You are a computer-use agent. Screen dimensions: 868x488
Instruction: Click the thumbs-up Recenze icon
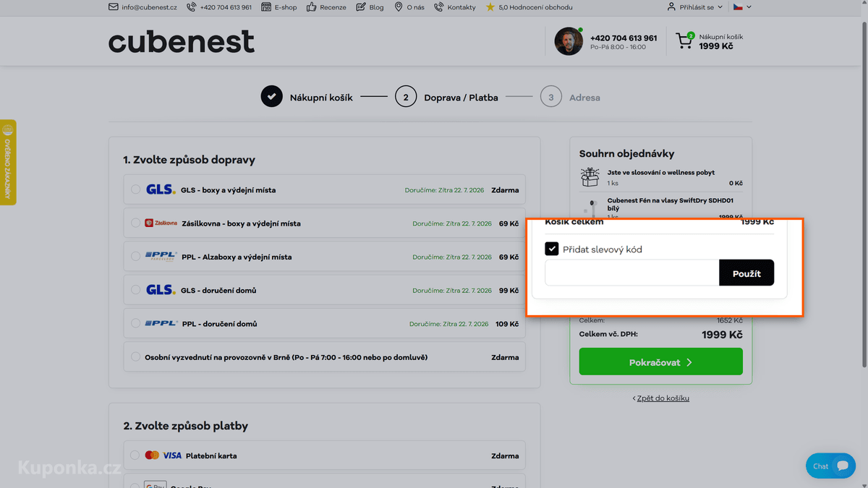[312, 7]
